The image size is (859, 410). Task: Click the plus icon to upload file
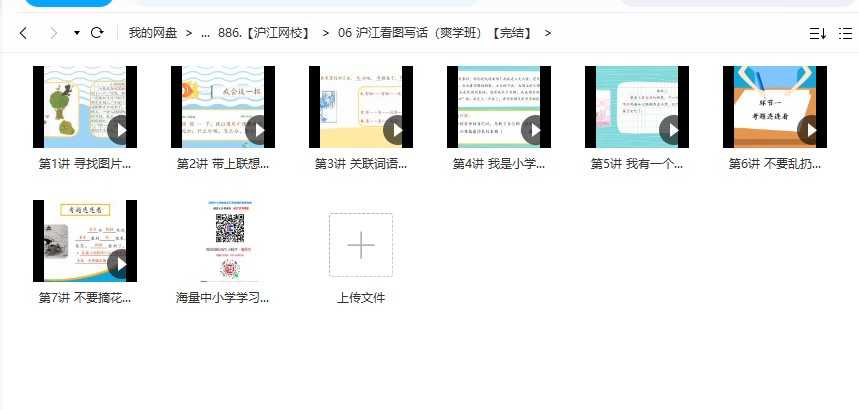click(x=361, y=244)
